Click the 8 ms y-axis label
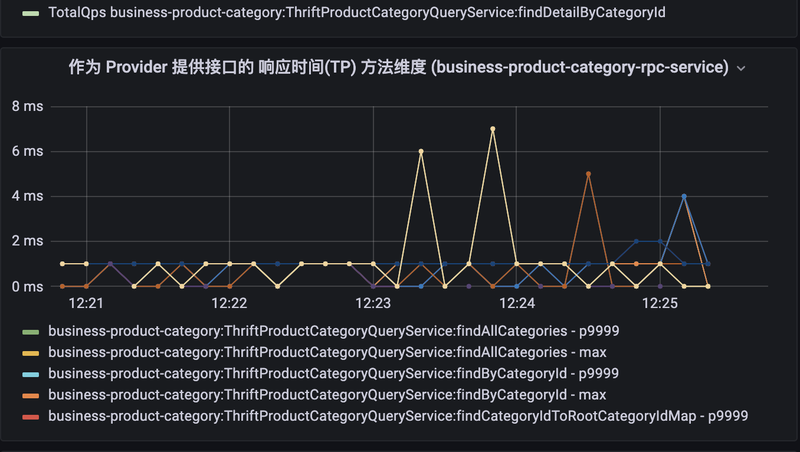This screenshot has height=452, width=800. [x=28, y=107]
